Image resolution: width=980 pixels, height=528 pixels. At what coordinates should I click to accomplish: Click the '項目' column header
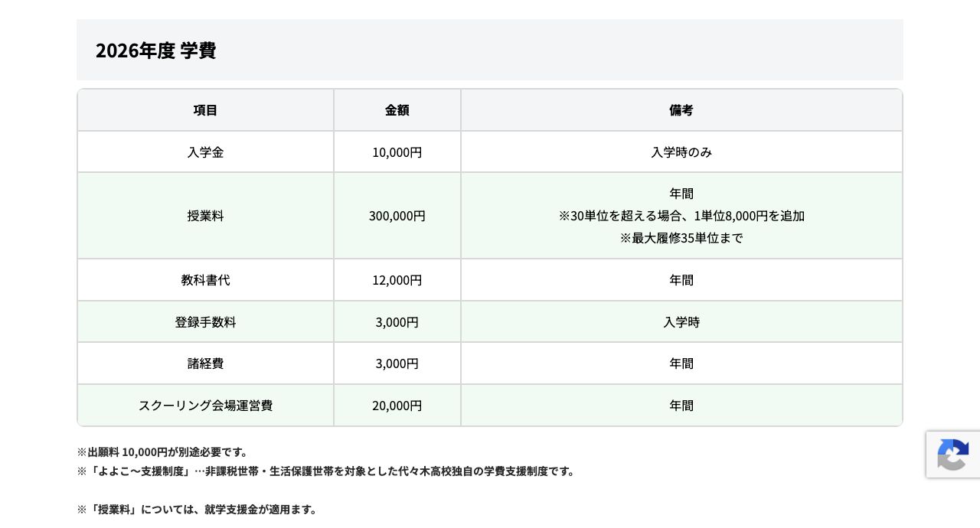point(205,110)
